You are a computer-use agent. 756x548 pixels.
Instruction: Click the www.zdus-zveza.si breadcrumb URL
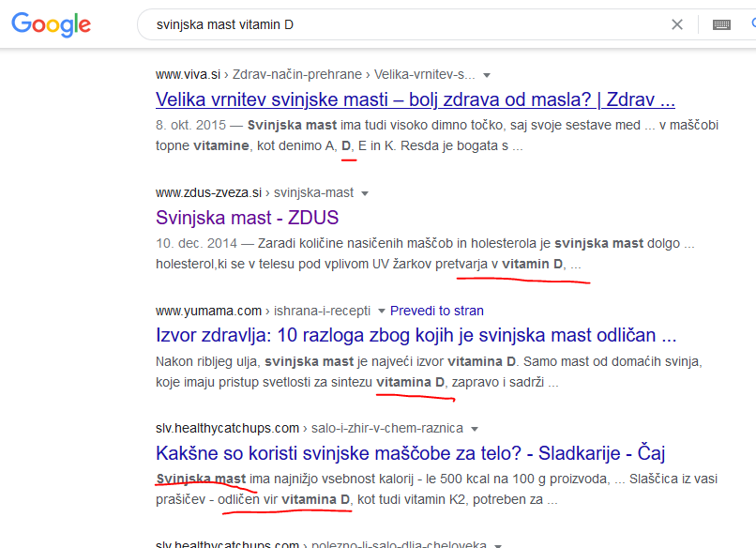click(x=254, y=192)
